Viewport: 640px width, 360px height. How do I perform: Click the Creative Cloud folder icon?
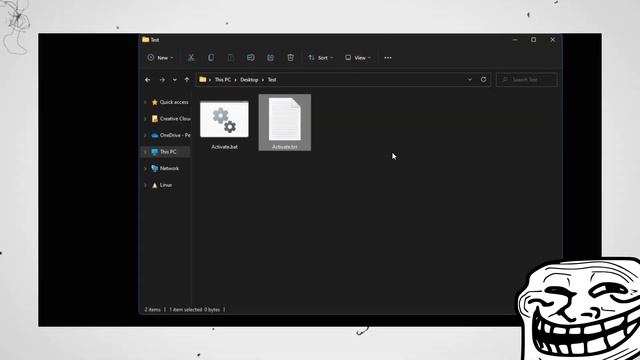154,119
